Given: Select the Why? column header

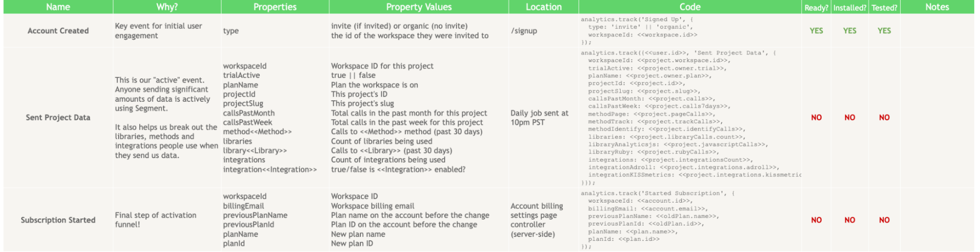Looking at the screenshot, I should pos(167,7).
